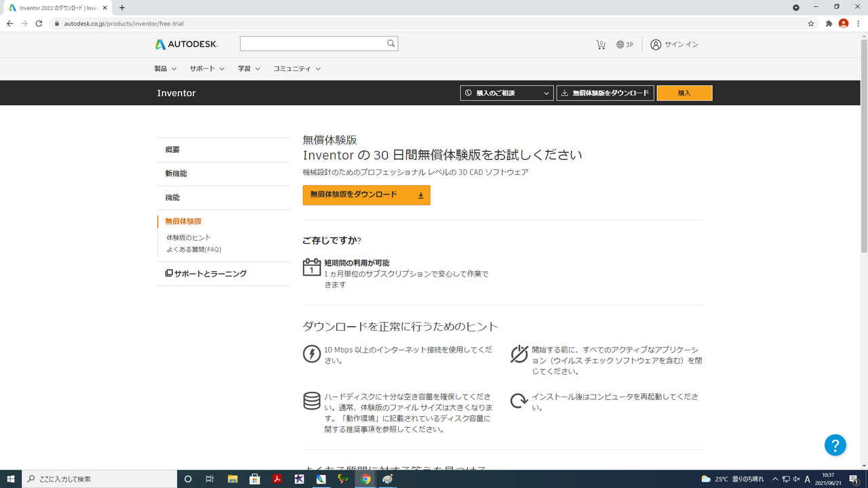Open Cortana circle on taskbar

pos(188,479)
